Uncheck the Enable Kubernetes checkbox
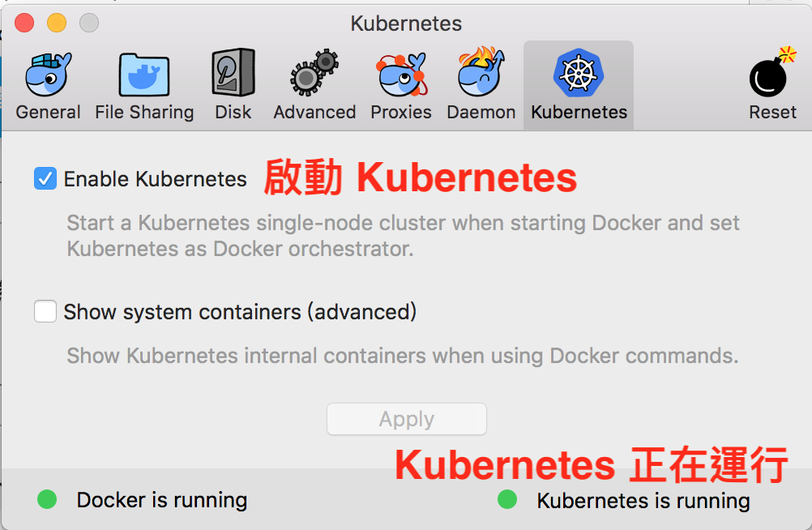The image size is (812, 530). coord(45,179)
